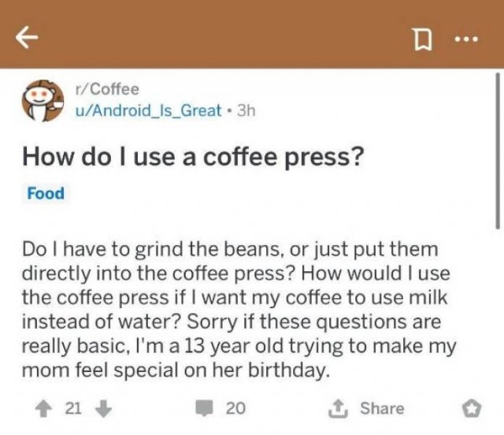
Task: Click the vote score showing 21
Action: click(x=73, y=409)
